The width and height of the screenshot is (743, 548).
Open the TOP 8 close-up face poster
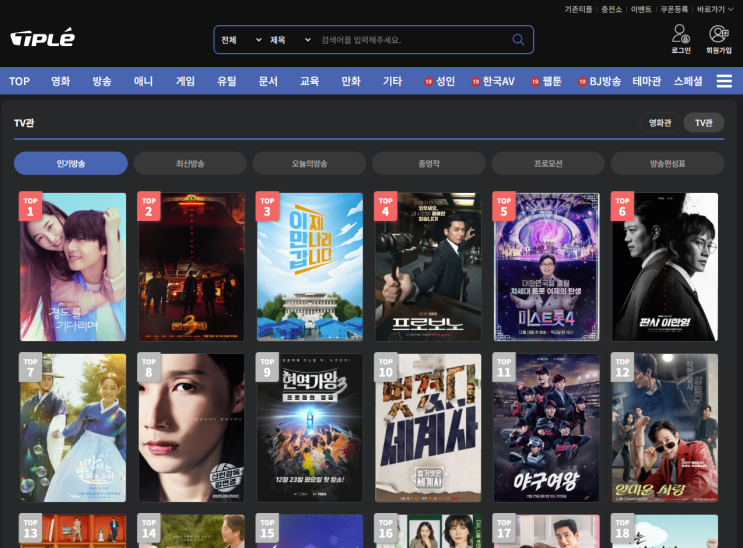click(191, 428)
